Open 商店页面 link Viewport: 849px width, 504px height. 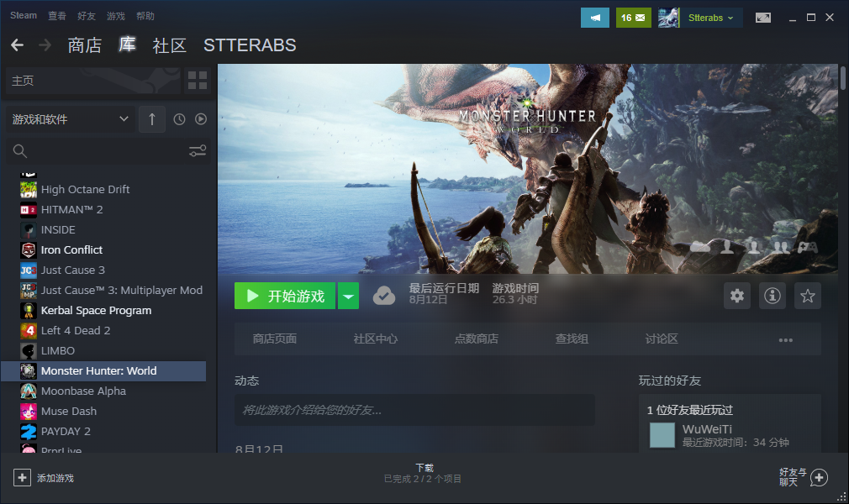point(275,339)
